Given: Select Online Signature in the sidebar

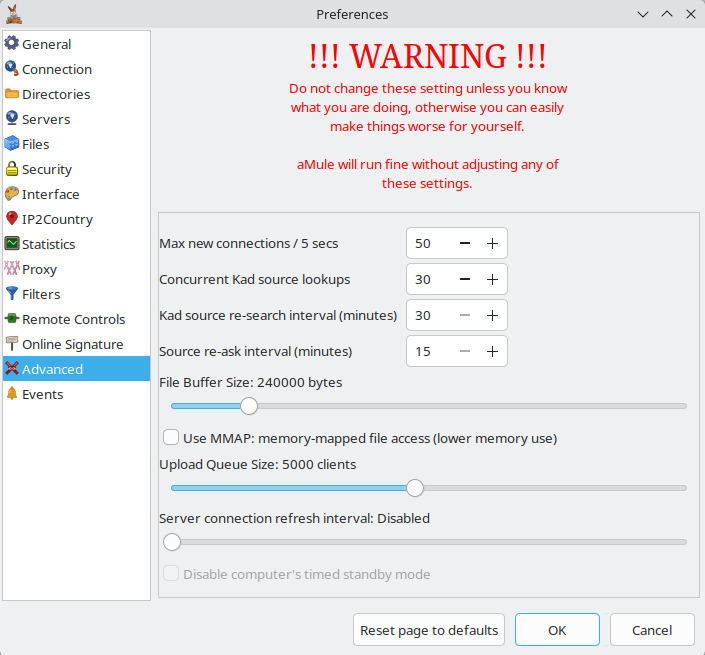Looking at the screenshot, I should 76,344.
